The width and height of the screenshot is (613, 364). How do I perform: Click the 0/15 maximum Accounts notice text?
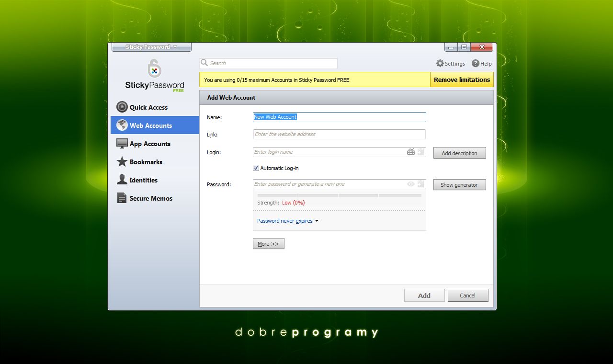tap(277, 80)
